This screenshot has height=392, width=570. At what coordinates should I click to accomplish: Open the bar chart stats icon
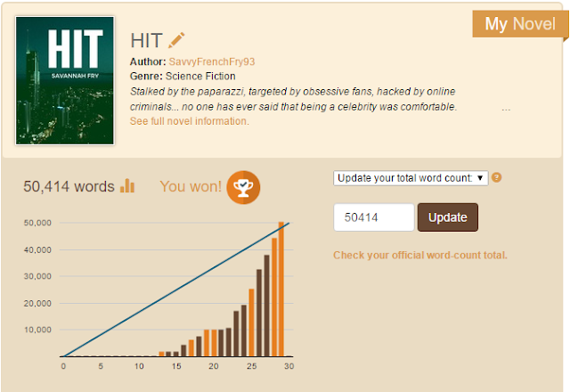127,185
